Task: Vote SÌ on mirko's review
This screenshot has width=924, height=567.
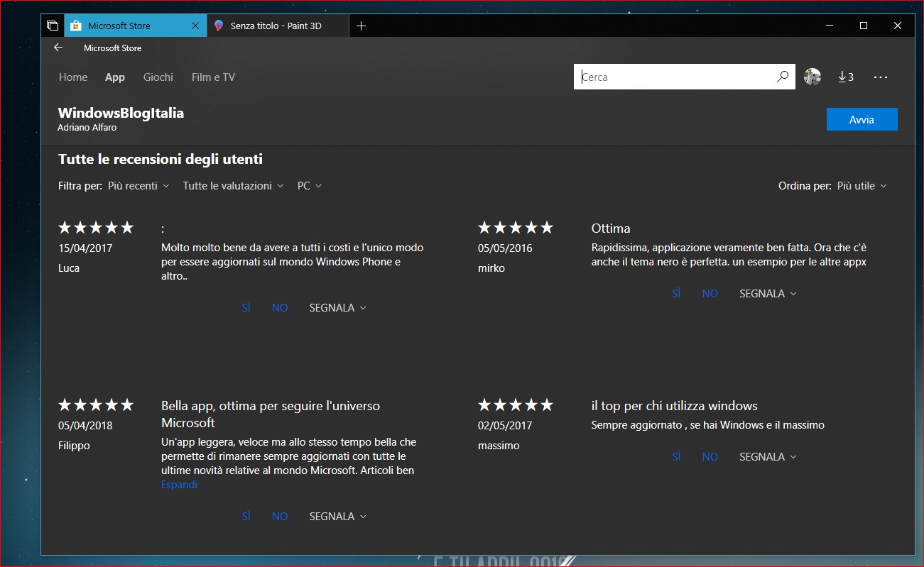Action: pos(676,294)
